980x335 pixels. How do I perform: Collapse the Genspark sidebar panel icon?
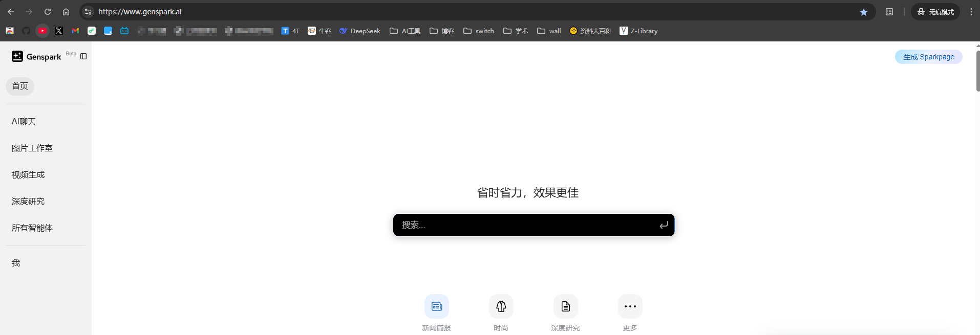point(83,56)
